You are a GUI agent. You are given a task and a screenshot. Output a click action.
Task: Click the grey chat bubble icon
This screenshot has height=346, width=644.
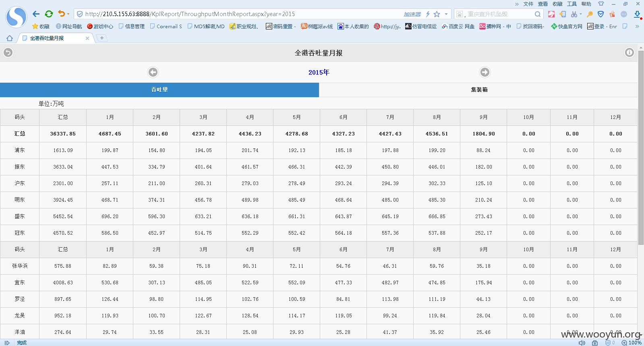624,14
